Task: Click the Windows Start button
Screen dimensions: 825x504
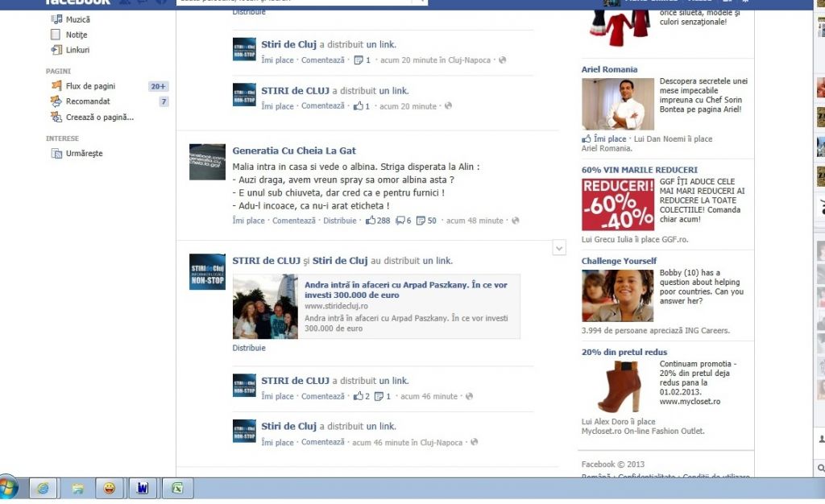Action: point(7,487)
